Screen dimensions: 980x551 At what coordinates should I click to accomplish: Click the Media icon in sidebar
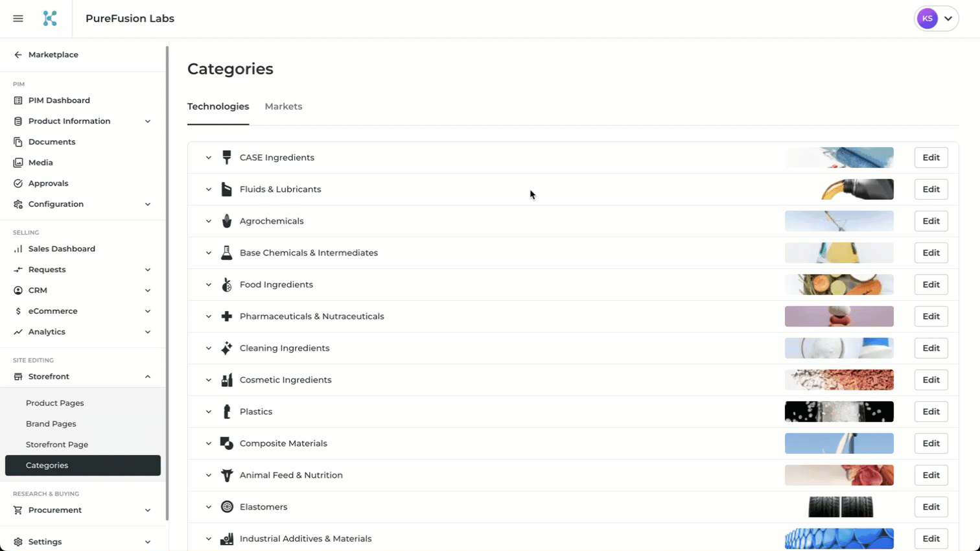pos(18,163)
